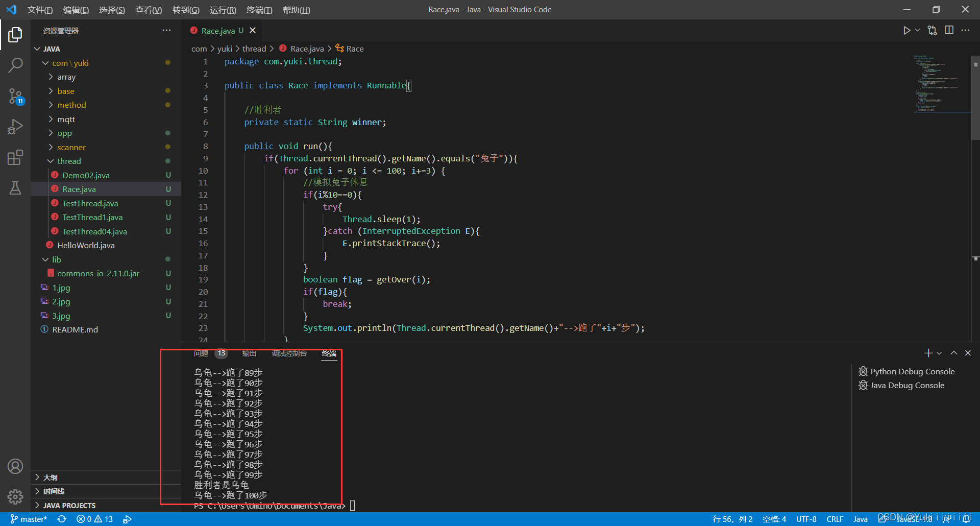Open the 编辑(E) menu
Image resolution: width=980 pixels, height=526 pixels.
pyautogui.click(x=76, y=10)
